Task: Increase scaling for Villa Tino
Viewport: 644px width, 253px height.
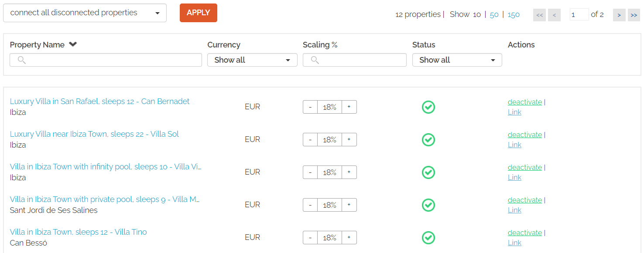Action: [349, 238]
